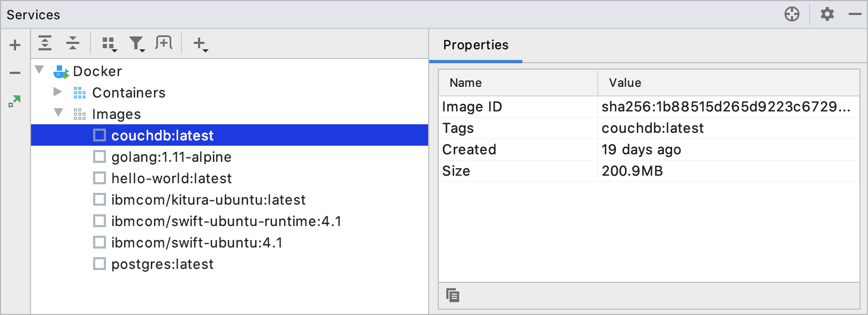This screenshot has height=315, width=868.
Task: Click the Expand All toolbar icon
Action: (x=45, y=43)
